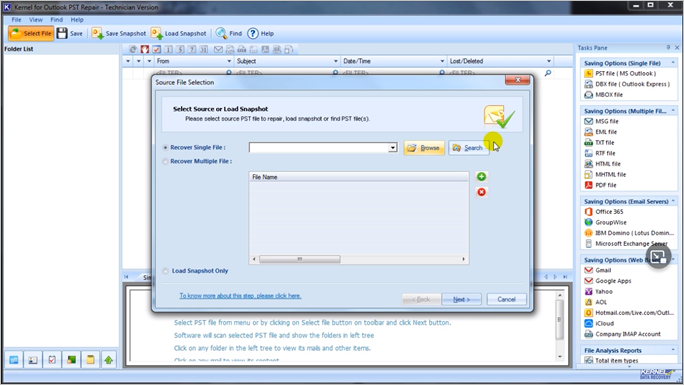
Task: Open the Date/Time column dropdown
Action: click(442, 61)
